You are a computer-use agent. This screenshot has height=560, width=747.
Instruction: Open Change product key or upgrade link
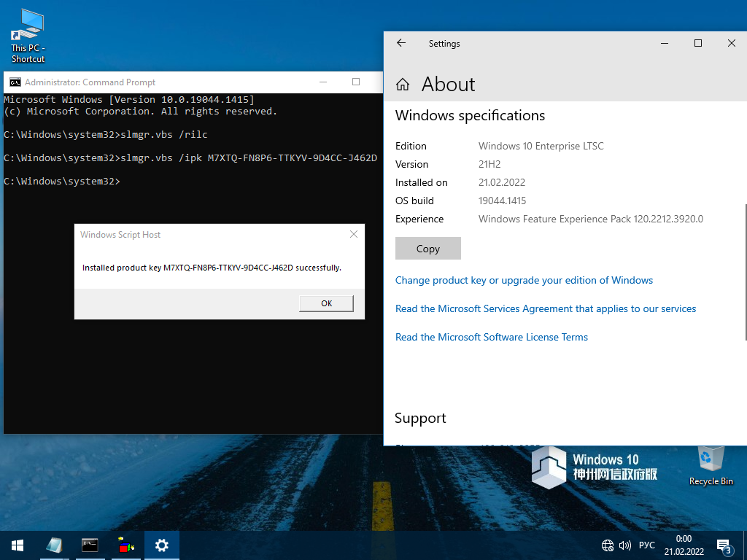pos(524,281)
